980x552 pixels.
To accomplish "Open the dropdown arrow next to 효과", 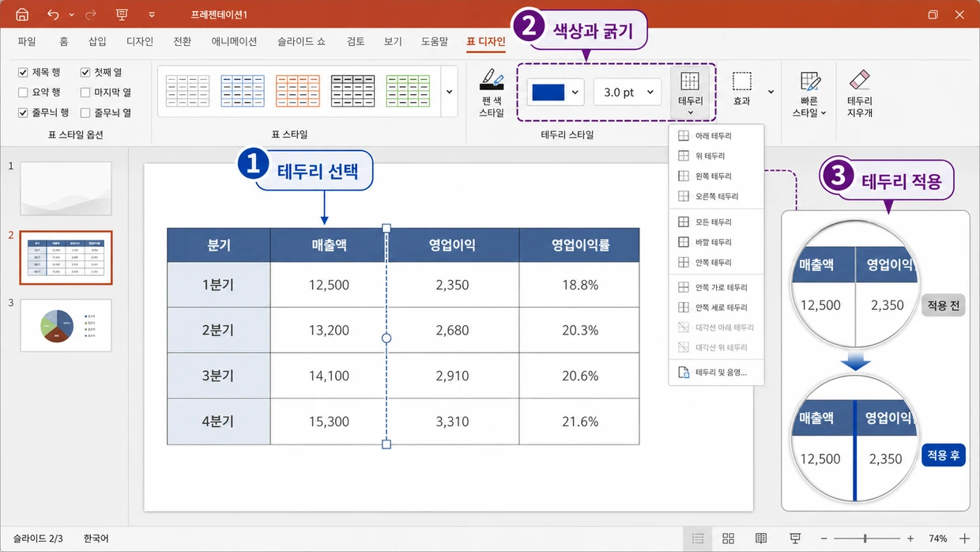I will coord(772,93).
